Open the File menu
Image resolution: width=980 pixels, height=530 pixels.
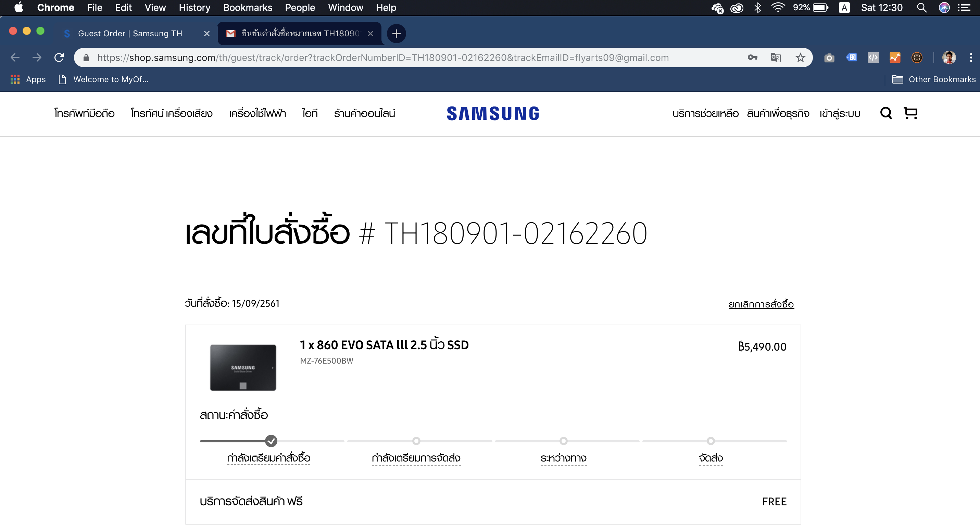coord(95,8)
